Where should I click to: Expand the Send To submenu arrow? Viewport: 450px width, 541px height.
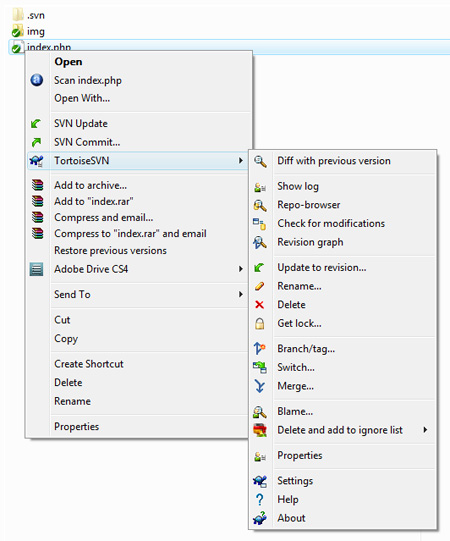coord(241,294)
